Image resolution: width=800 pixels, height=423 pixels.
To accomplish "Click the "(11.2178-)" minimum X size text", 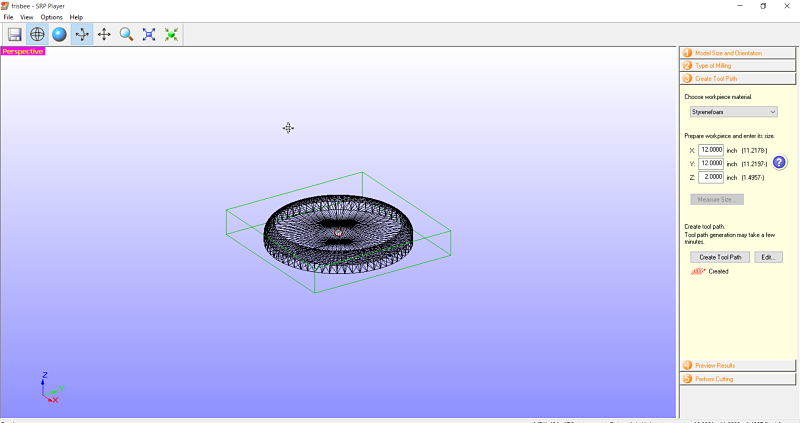I will click(x=754, y=151).
